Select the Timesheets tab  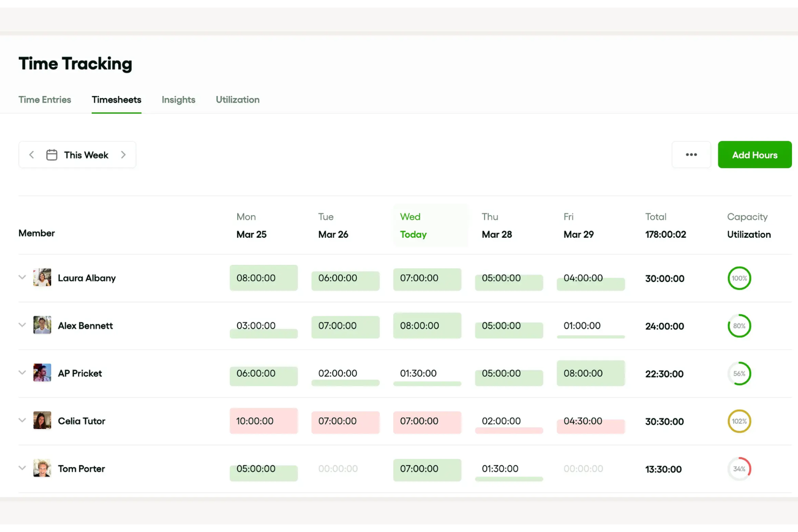tap(116, 100)
